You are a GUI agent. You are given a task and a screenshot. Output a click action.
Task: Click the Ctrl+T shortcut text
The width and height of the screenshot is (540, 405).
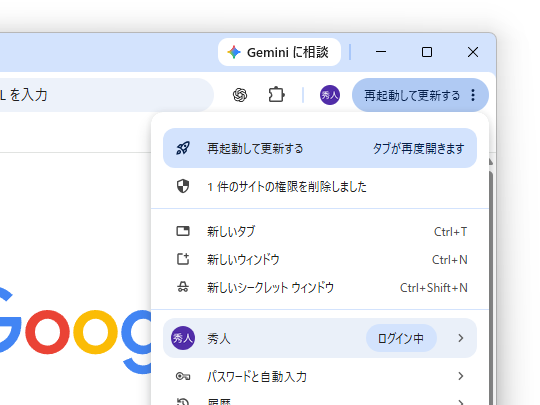pos(450,232)
